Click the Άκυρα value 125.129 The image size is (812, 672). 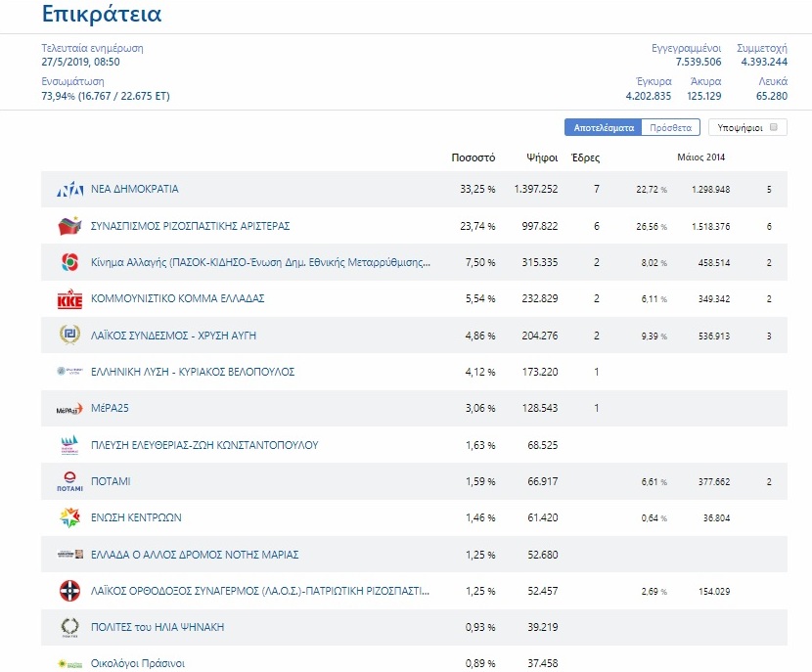[x=704, y=96]
